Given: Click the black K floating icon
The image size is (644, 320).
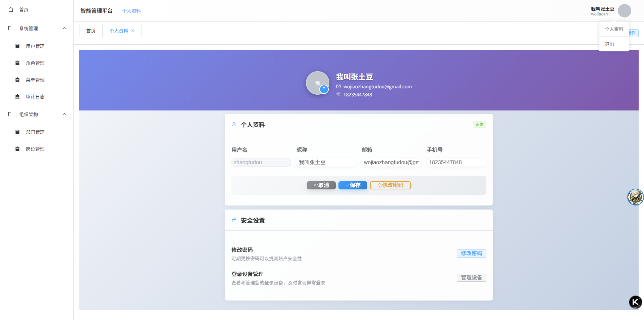Looking at the screenshot, I should (x=635, y=302).
